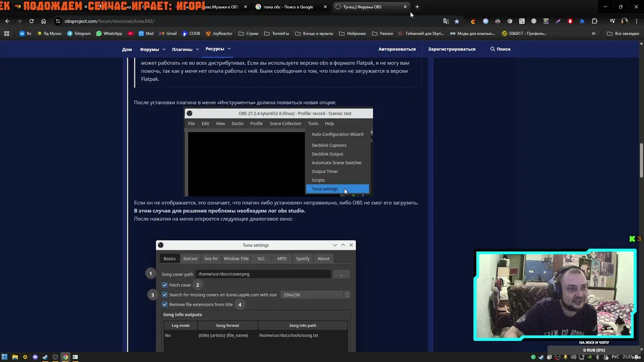The image size is (644, 362).
Task: Toggle Remove file extensions from title
Action: coord(165,304)
